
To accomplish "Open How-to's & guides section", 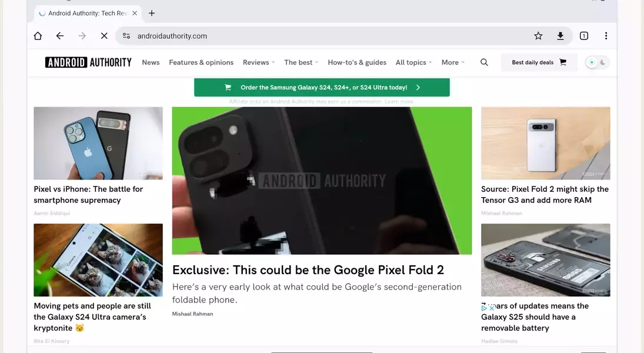I will pyautogui.click(x=357, y=62).
